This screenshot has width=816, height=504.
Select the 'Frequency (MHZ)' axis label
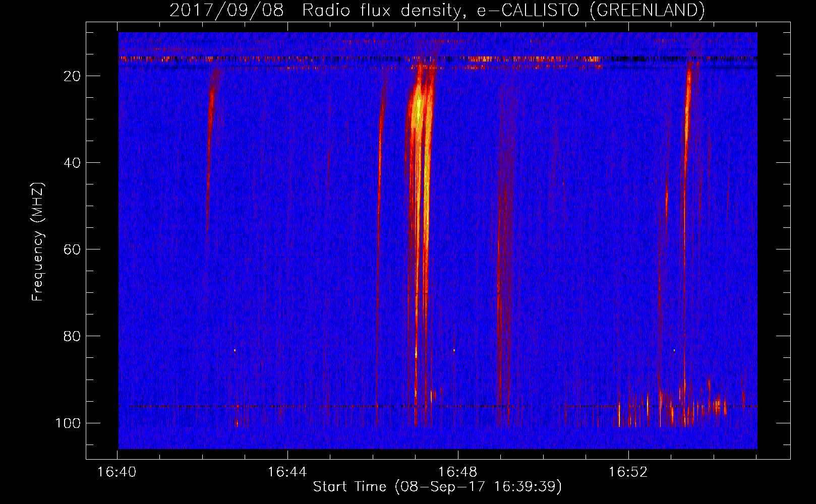coord(38,242)
